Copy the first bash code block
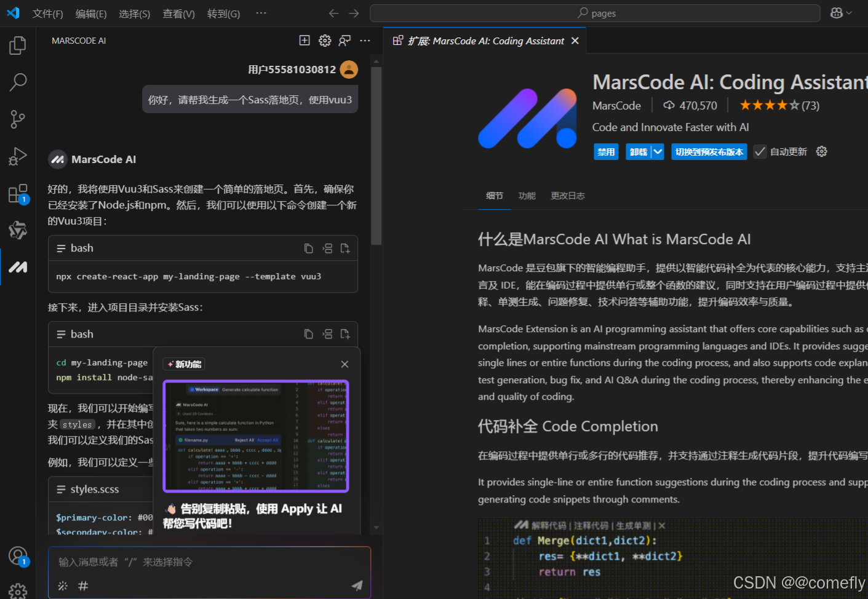This screenshot has height=599, width=868. tap(309, 248)
